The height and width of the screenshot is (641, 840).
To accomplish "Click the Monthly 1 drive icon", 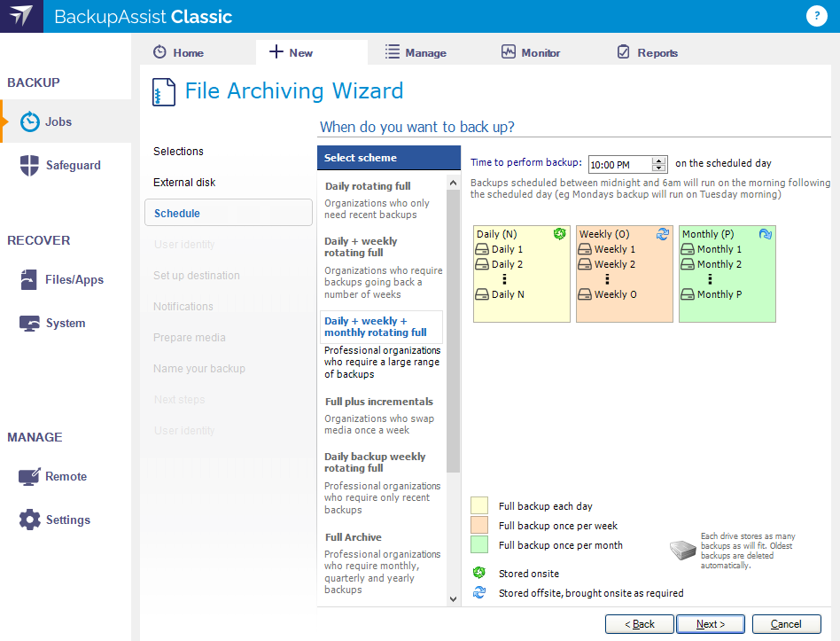I will 688,249.
